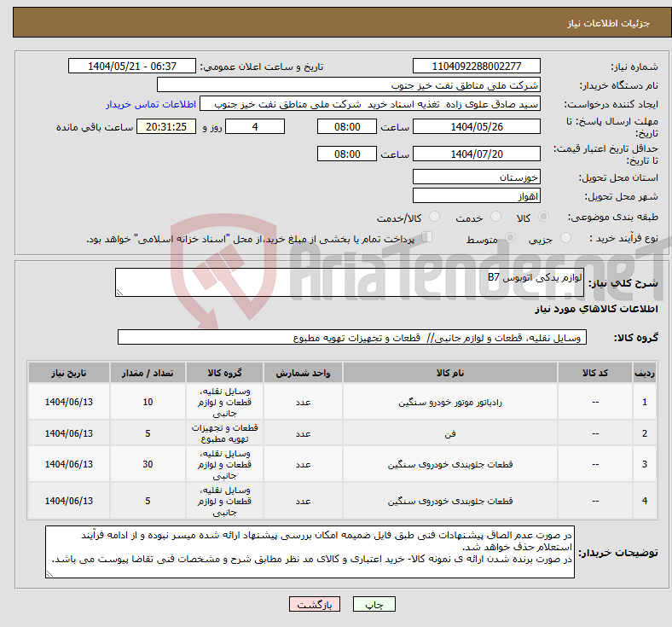Click the requester field سید صادق علوی زاده

[x=370, y=104]
